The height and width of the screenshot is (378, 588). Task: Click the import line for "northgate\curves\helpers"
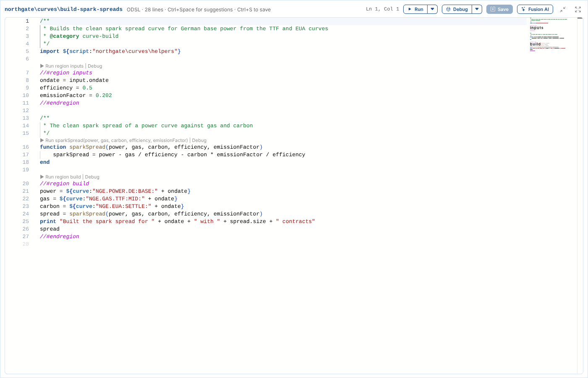tap(110, 51)
